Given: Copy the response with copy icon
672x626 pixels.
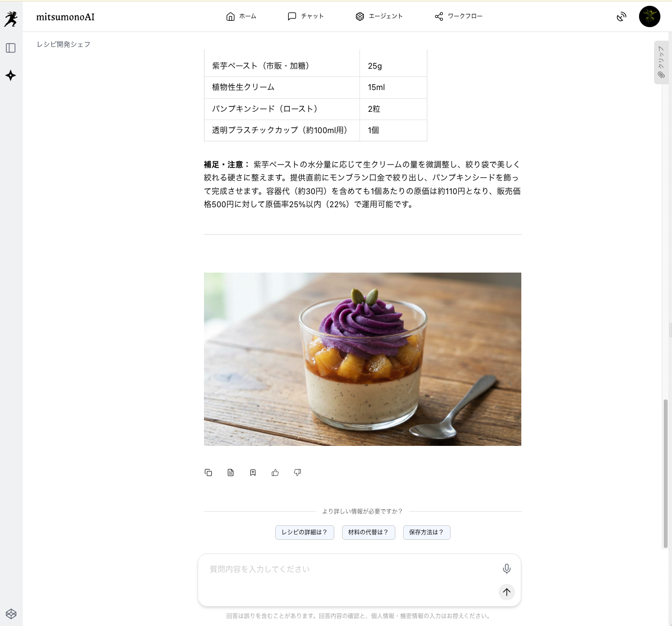Looking at the screenshot, I should 208,473.
